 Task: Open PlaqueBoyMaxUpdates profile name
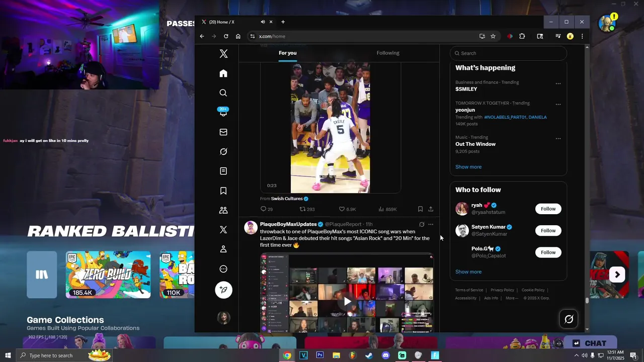click(x=288, y=224)
